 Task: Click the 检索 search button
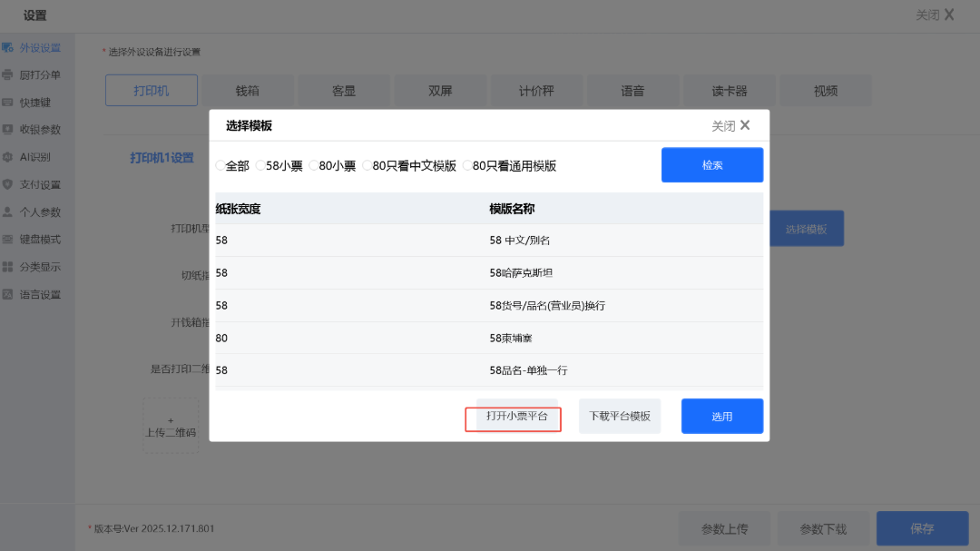712,165
